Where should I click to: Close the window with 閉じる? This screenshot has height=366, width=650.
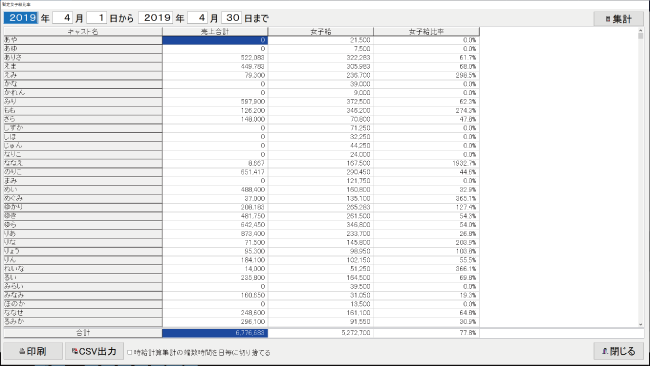click(618, 351)
